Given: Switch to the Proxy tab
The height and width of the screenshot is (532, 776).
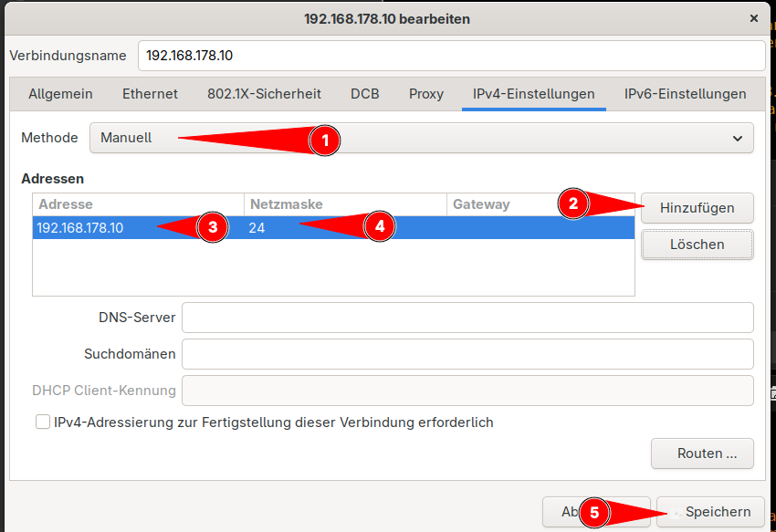Looking at the screenshot, I should [x=425, y=93].
